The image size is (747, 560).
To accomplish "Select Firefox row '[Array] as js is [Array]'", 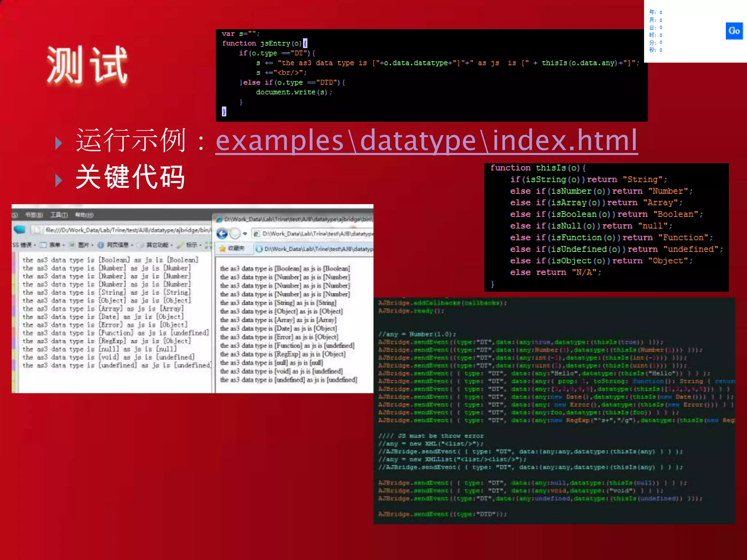I will 103,308.
